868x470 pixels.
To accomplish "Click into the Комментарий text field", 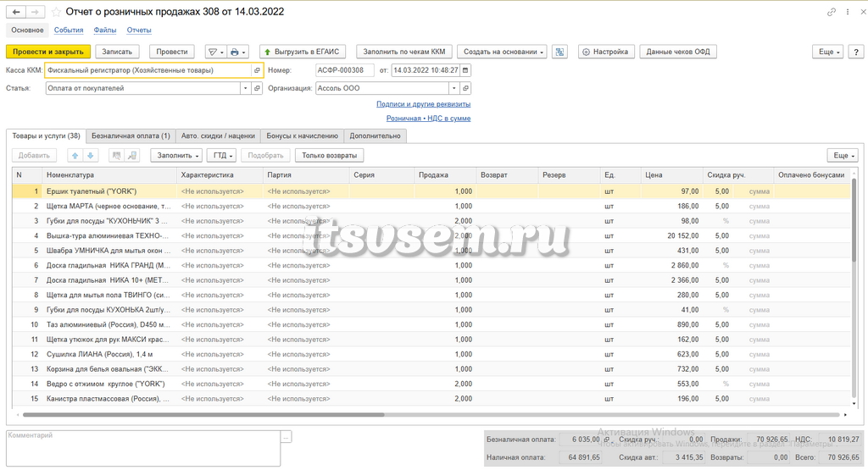I will [x=143, y=449].
